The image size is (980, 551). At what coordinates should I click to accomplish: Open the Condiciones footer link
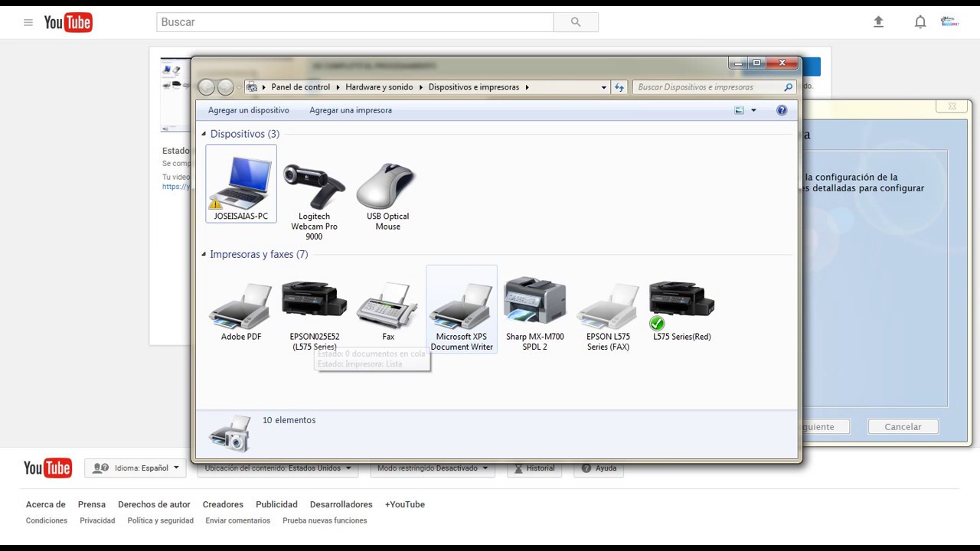click(47, 520)
